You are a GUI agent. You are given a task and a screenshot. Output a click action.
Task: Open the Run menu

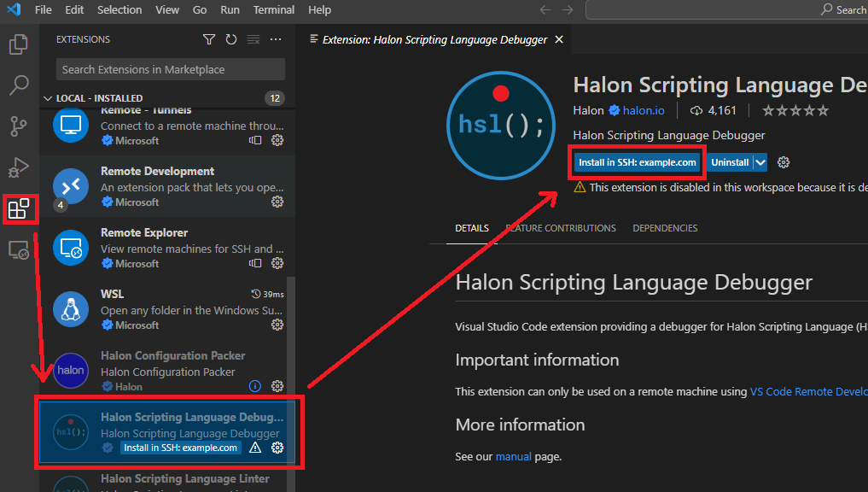coord(230,10)
